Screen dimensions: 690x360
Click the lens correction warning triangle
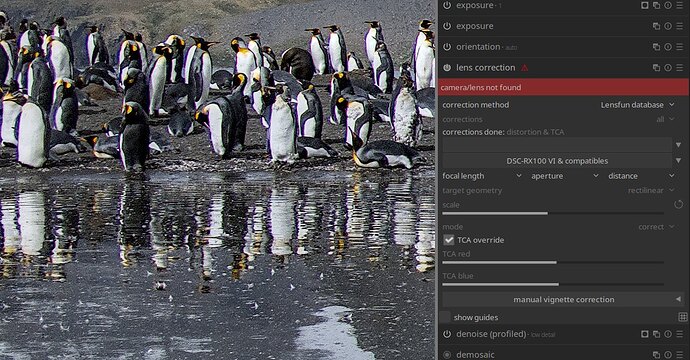coord(524,68)
